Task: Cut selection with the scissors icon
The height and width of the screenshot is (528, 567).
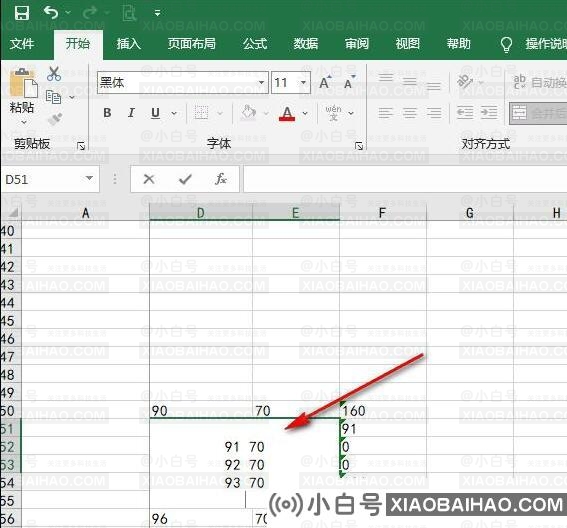Action: (x=54, y=73)
